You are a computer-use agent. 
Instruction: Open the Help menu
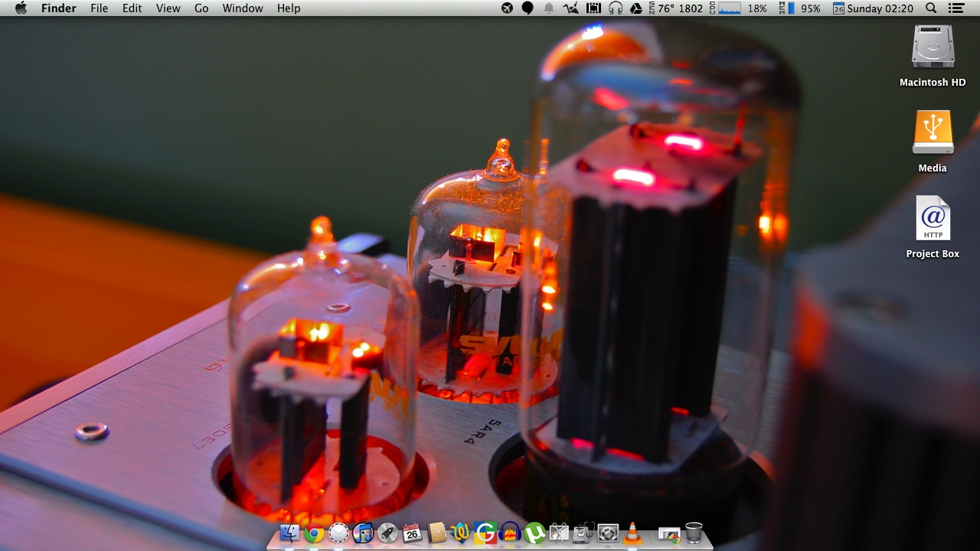(289, 8)
